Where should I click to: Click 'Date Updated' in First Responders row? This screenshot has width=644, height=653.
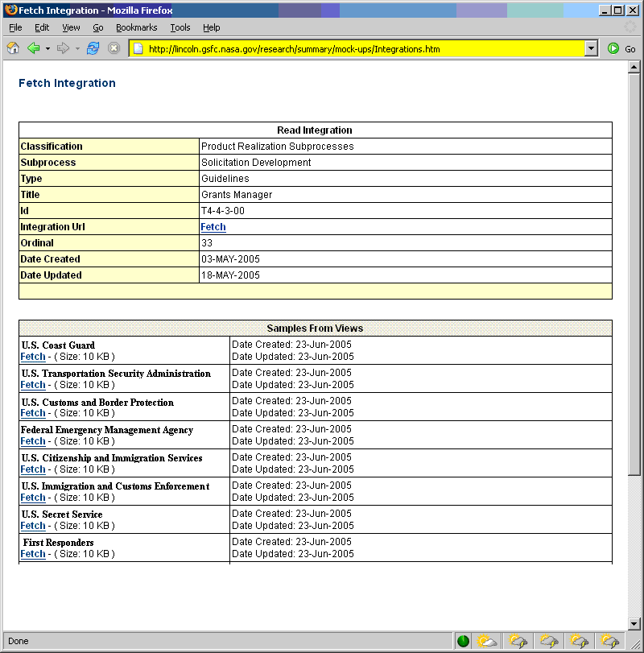pos(293,554)
